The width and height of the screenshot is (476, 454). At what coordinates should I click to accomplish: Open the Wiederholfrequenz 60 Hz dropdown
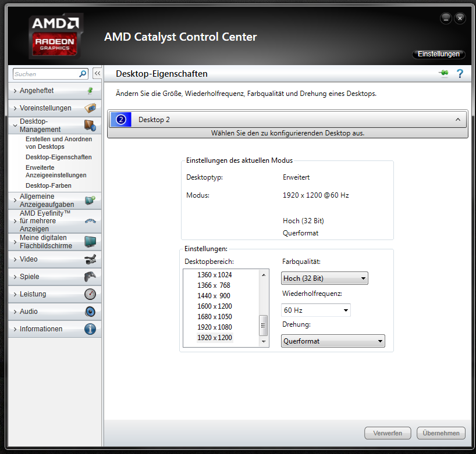click(316, 310)
